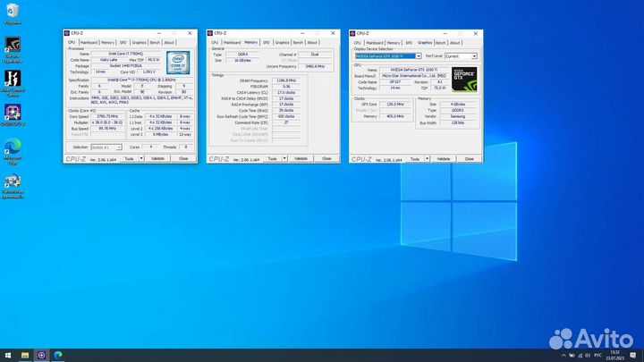The image size is (644, 362).
Task: Select the CPU tab in the memory timings CPU-Z window
Action: 215,43
